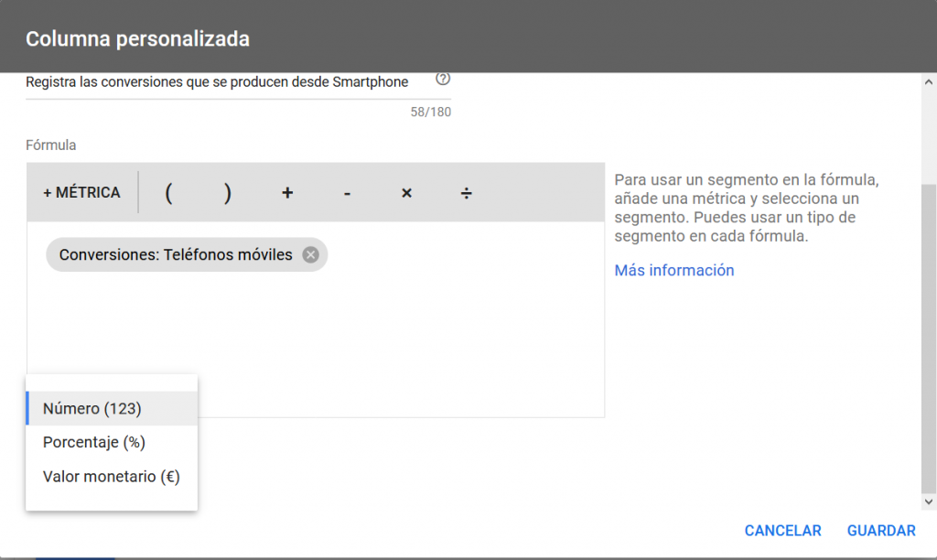937x560 pixels.
Task: Add the division operator to formula
Action: 466,193
